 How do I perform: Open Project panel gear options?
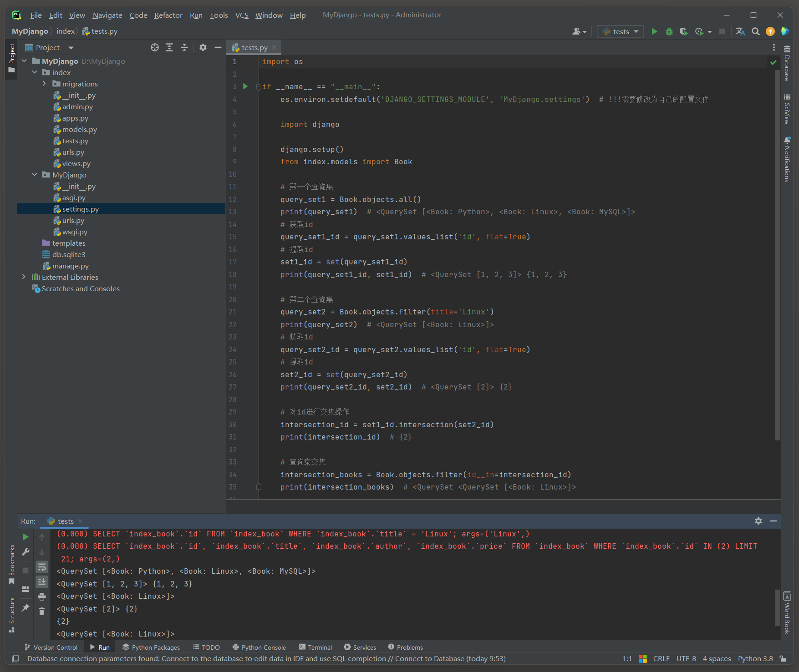tap(203, 47)
